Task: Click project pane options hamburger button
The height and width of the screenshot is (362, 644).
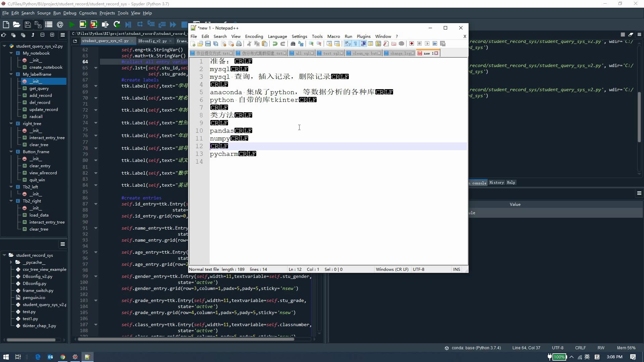Action: (x=63, y=244)
